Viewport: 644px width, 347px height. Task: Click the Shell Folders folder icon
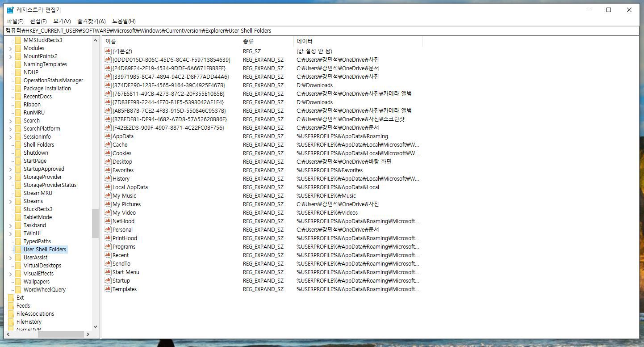(x=18, y=144)
